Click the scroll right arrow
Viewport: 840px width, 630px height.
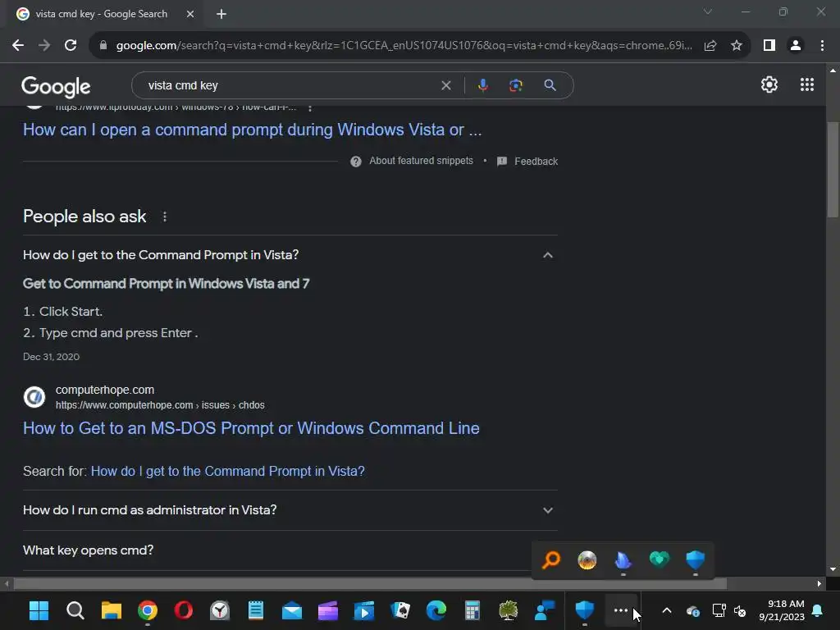click(x=819, y=583)
